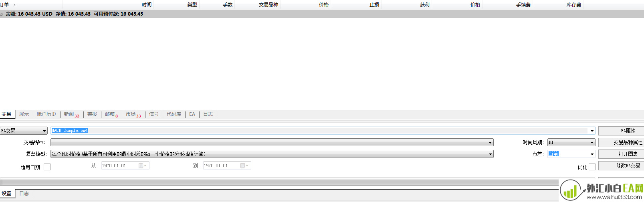Select the 市场 market tab

[133, 115]
